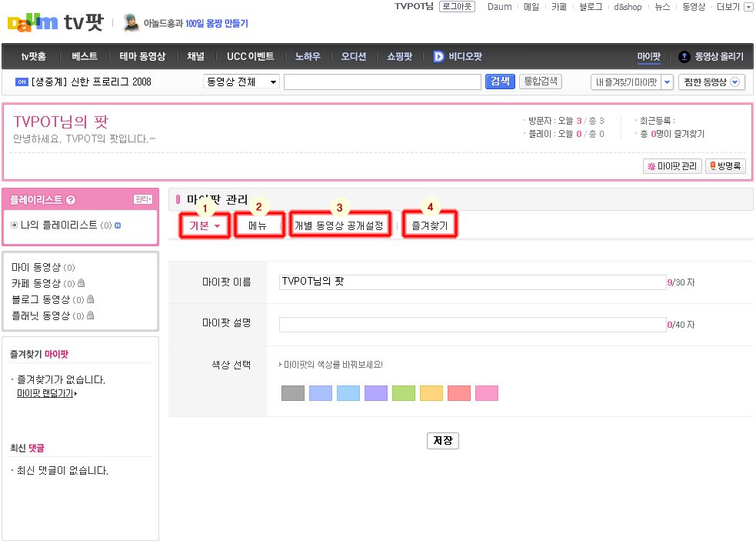Click the Daum tv팟 logo
Image resolution: width=756 pixels, height=544 pixels.
click(x=55, y=22)
